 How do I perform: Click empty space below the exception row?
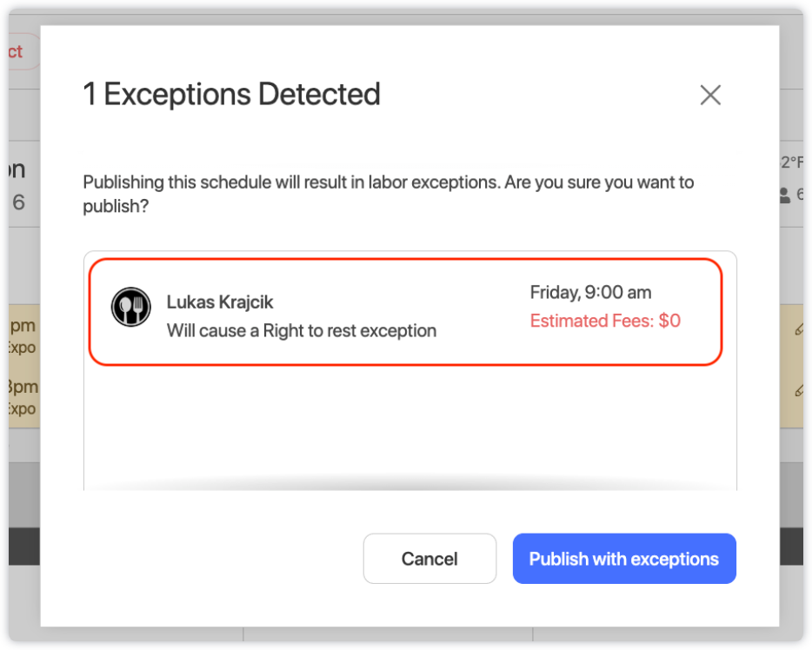click(x=409, y=426)
